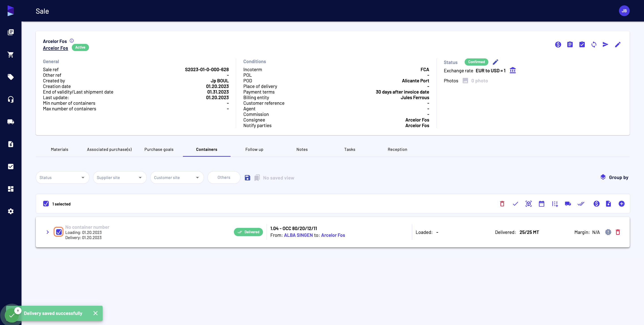The height and width of the screenshot is (325, 644).
Task: Edit the sale with the header pencil icon
Action: point(618,45)
